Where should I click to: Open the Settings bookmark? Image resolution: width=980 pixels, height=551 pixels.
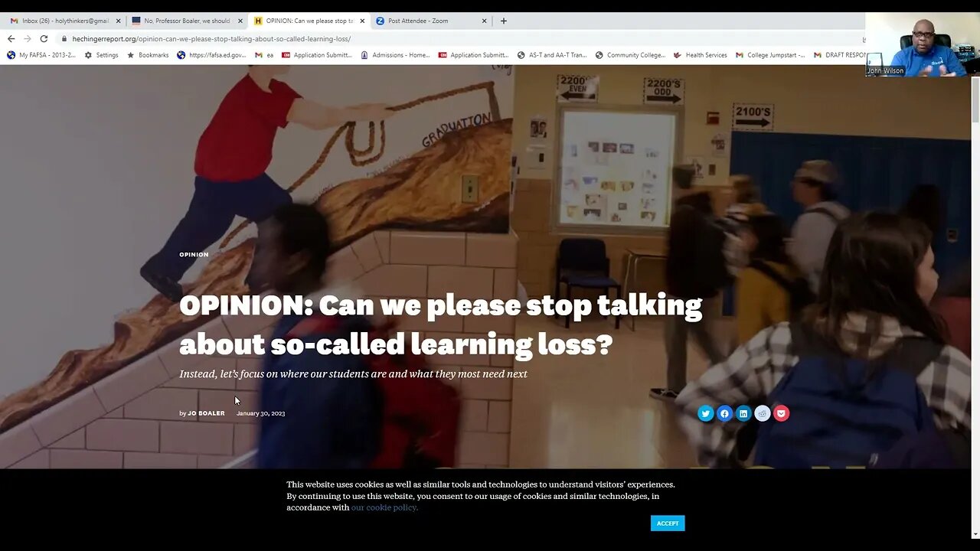[101, 55]
